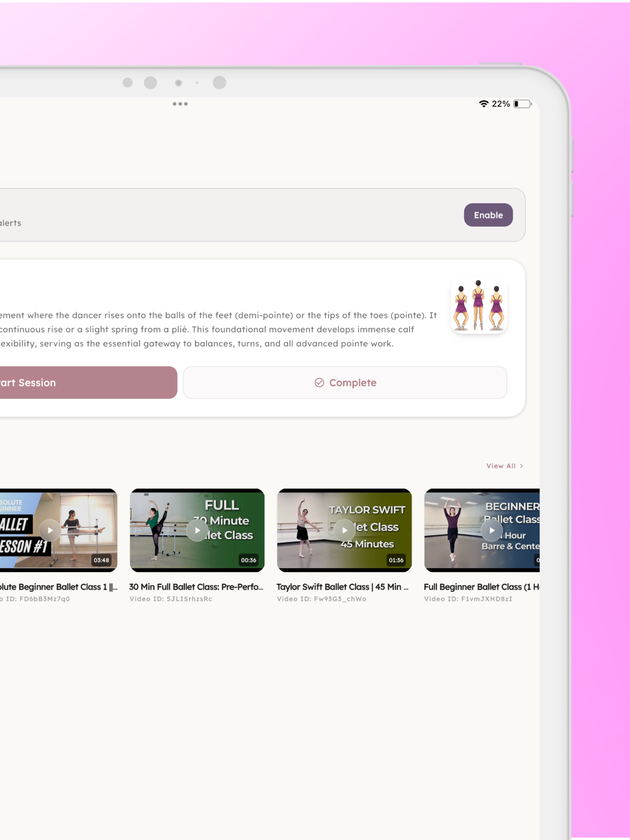Play the Absolute Beginner Ballet Lesson #1 video
The image size is (630, 840).
pyautogui.click(x=50, y=530)
